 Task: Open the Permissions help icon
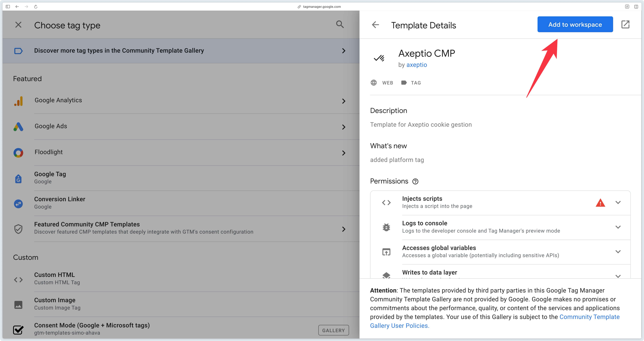point(415,181)
